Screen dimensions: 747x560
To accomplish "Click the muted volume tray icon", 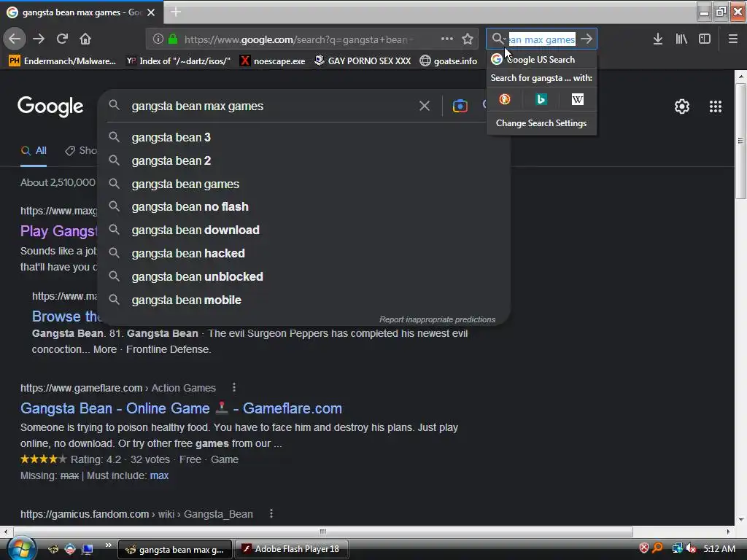I will click(x=691, y=548).
